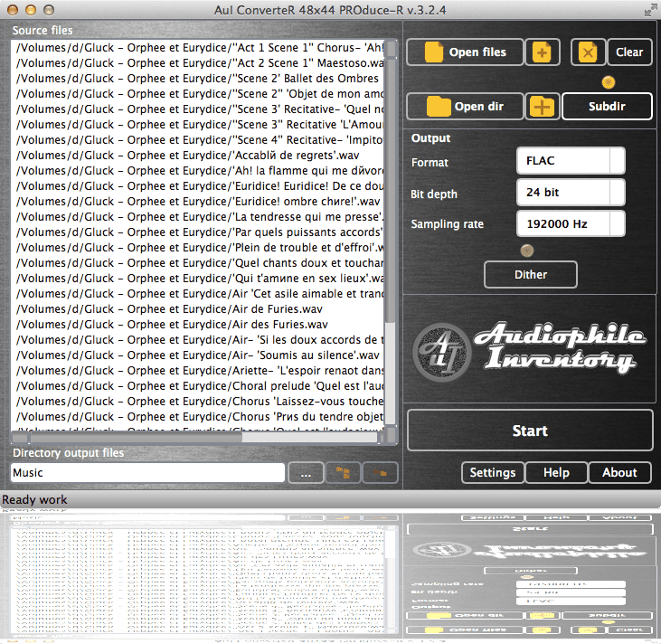The width and height of the screenshot is (661, 644).
Task: Open the Format dropdown showing FLAC
Action: 571,161
